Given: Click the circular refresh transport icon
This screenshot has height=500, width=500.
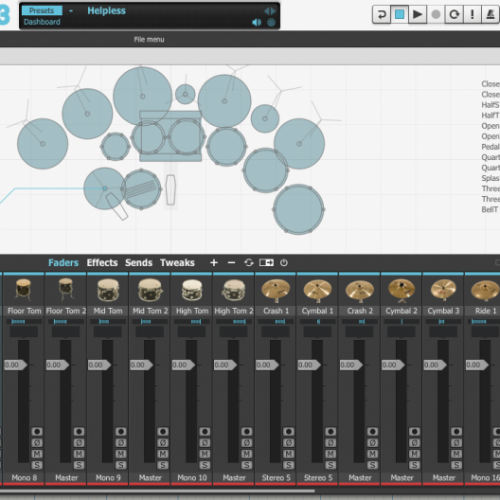Looking at the screenshot, I should coord(454,15).
